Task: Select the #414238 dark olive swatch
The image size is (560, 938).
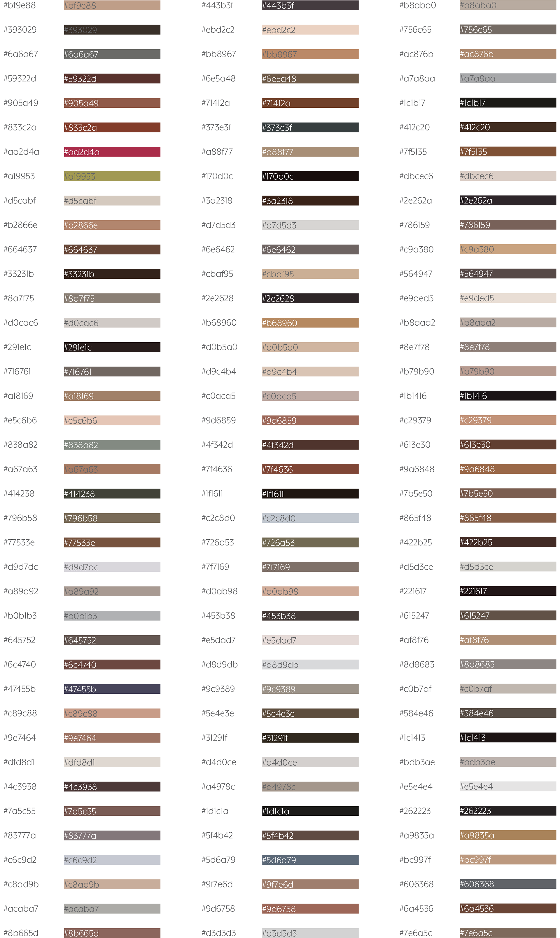Action: coord(112,494)
